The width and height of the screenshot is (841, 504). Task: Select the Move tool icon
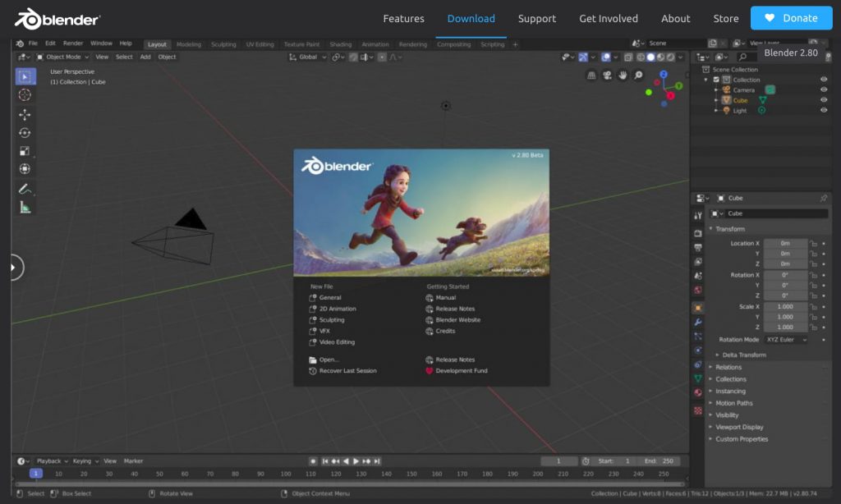[x=25, y=115]
